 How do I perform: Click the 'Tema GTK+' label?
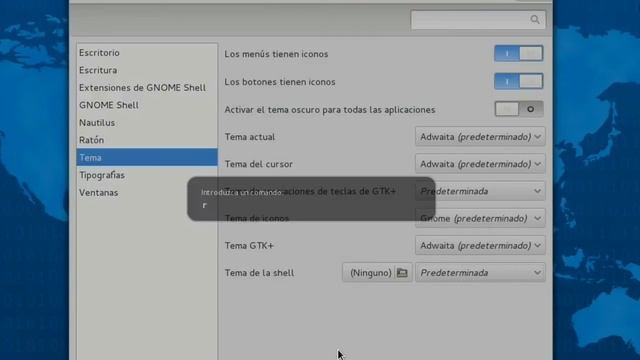[249, 246]
